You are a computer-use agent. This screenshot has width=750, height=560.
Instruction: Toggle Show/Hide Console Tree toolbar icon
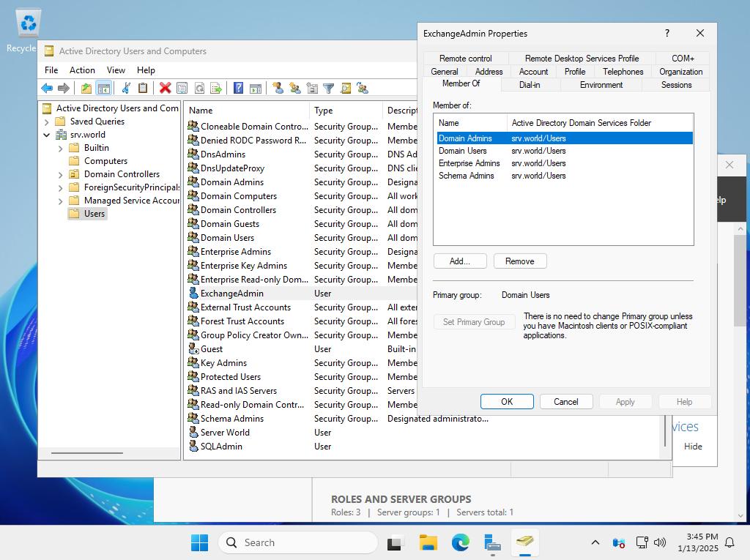point(103,88)
